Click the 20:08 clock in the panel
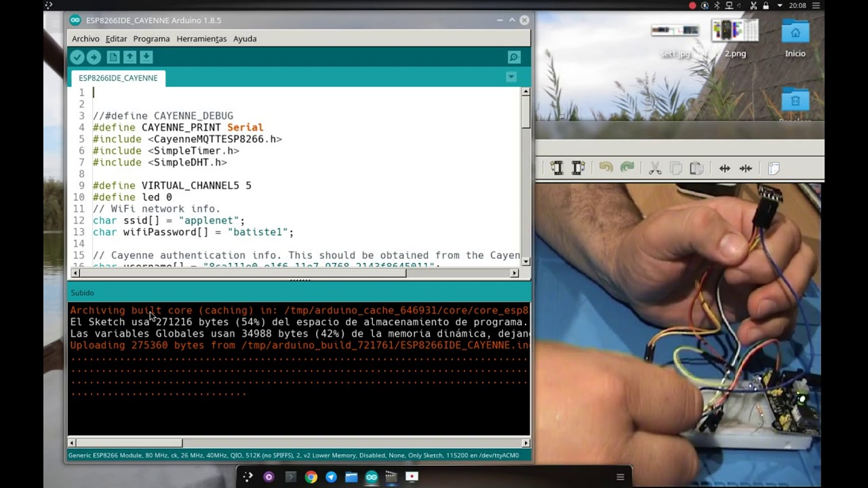The image size is (868, 488). click(x=797, y=5)
